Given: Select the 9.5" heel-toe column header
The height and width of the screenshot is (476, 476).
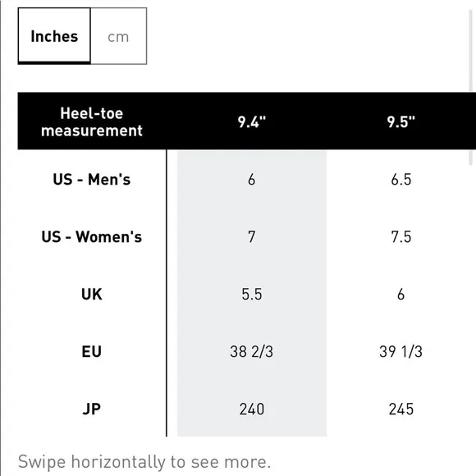Looking at the screenshot, I should coord(400,121).
